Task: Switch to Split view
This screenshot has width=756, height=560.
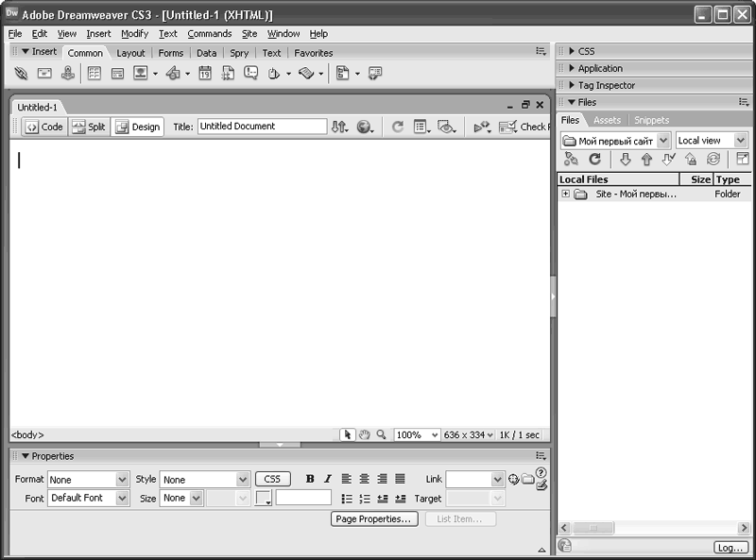Action: pos(89,127)
